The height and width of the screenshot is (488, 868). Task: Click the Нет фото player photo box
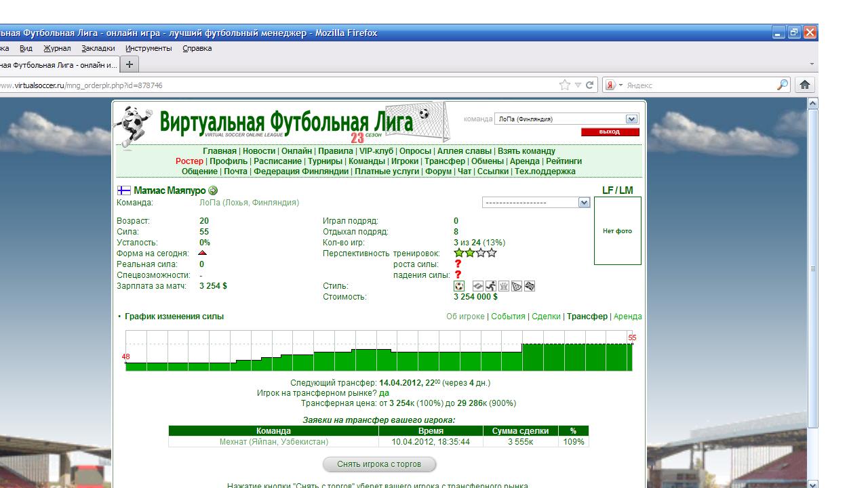pyautogui.click(x=617, y=231)
